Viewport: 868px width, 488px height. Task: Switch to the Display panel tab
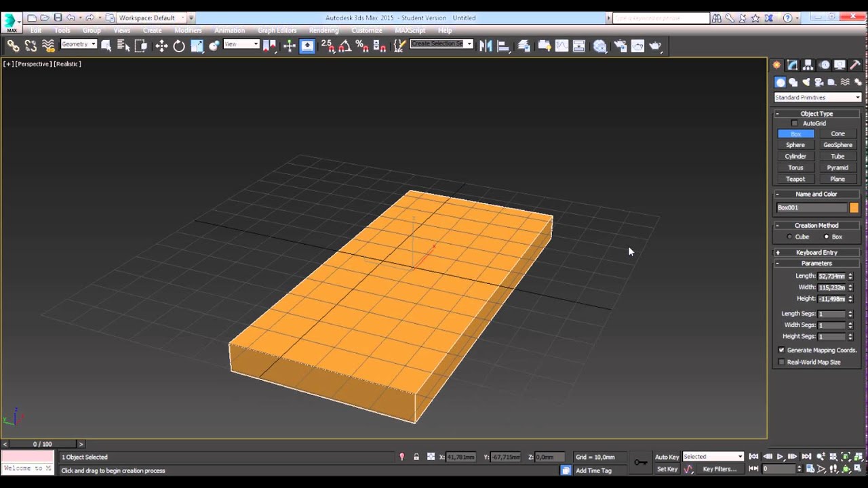pyautogui.click(x=840, y=65)
